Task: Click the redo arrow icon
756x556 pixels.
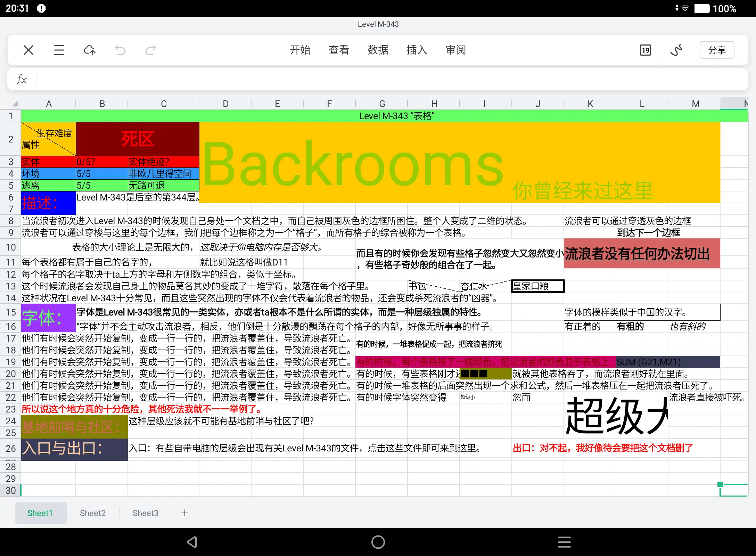Action: [x=150, y=50]
